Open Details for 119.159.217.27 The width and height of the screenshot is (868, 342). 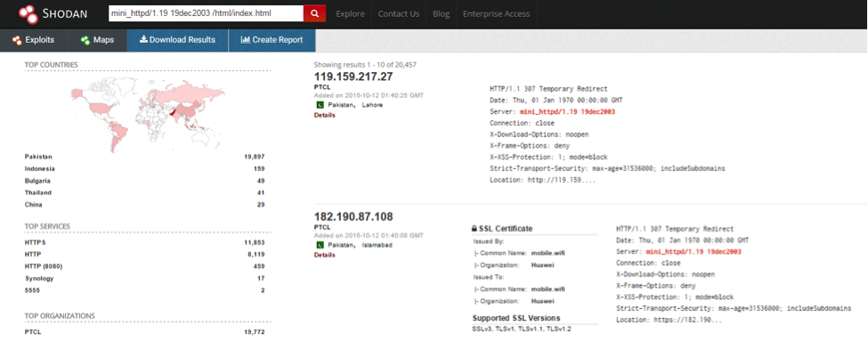[325, 115]
